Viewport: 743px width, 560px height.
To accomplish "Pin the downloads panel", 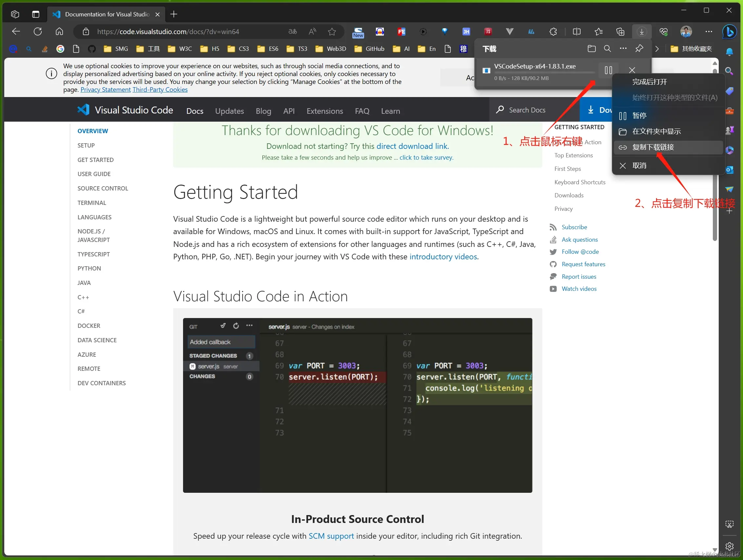I will click(x=639, y=49).
